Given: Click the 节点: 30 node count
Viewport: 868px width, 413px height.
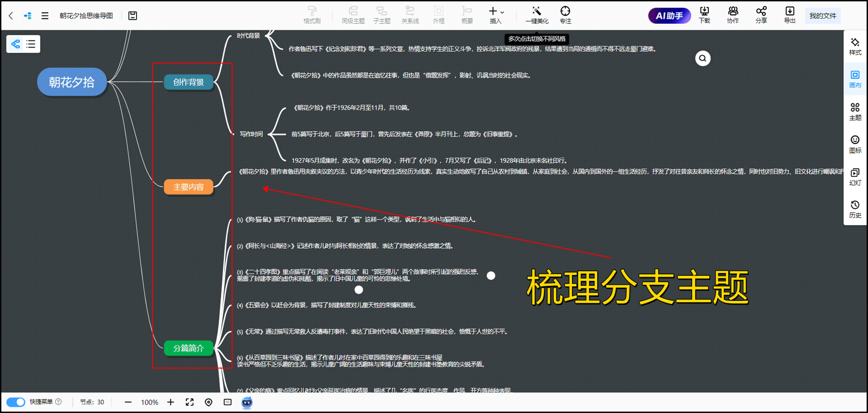Looking at the screenshot, I should [92, 402].
